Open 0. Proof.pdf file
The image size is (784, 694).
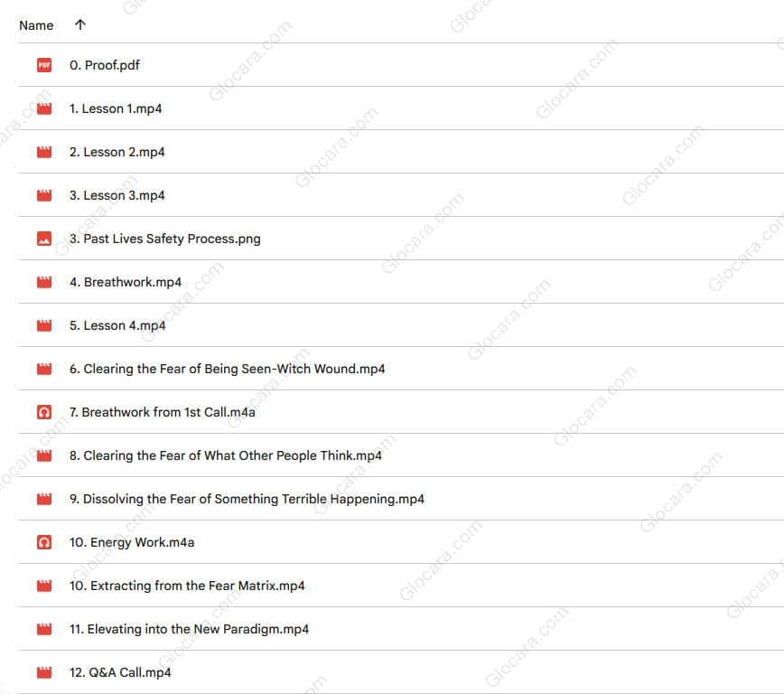point(105,65)
